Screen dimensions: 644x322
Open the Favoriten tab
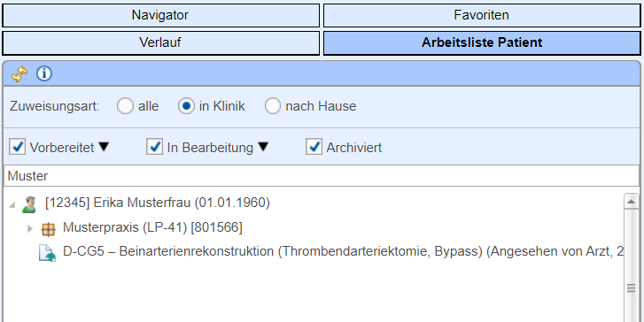coord(482,16)
